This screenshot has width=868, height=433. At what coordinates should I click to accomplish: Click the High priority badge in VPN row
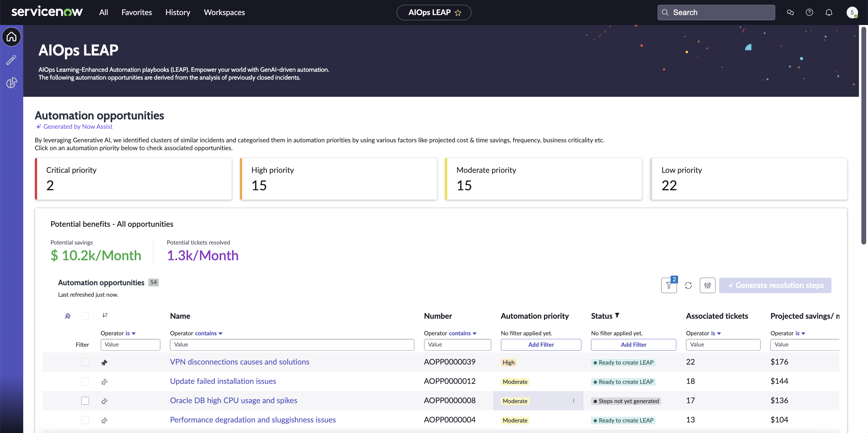click(508, 362)
